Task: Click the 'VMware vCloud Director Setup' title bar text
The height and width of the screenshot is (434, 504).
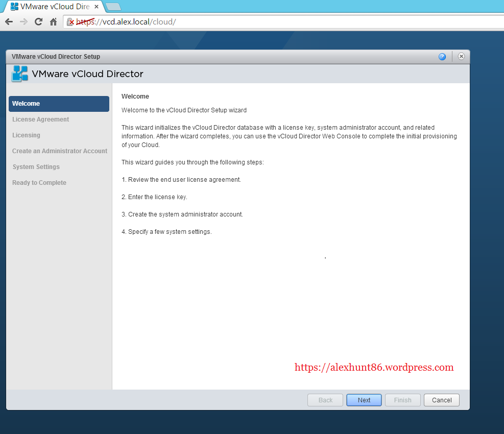Action: [x=56, y=57]
